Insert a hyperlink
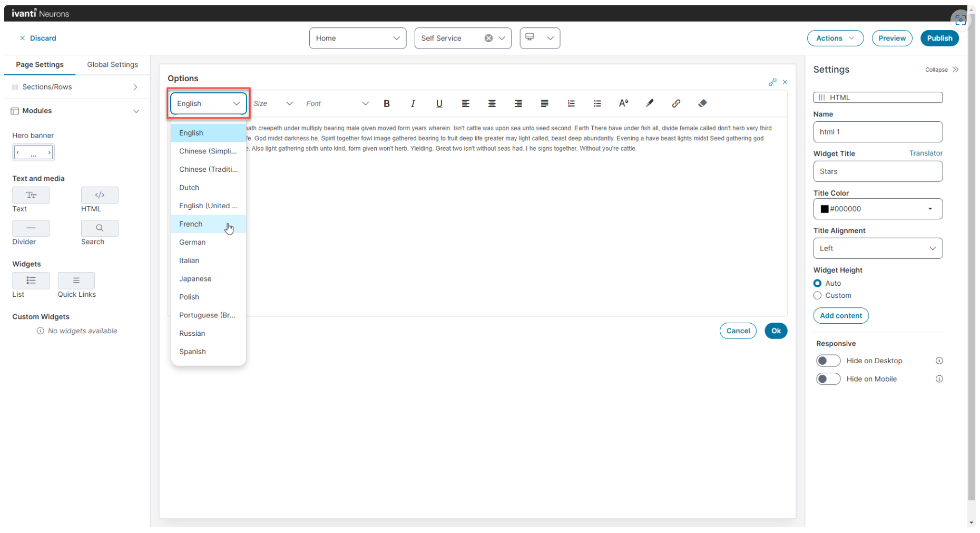The height and width of the screenshot is (533, 980). [x=677, y=103]
